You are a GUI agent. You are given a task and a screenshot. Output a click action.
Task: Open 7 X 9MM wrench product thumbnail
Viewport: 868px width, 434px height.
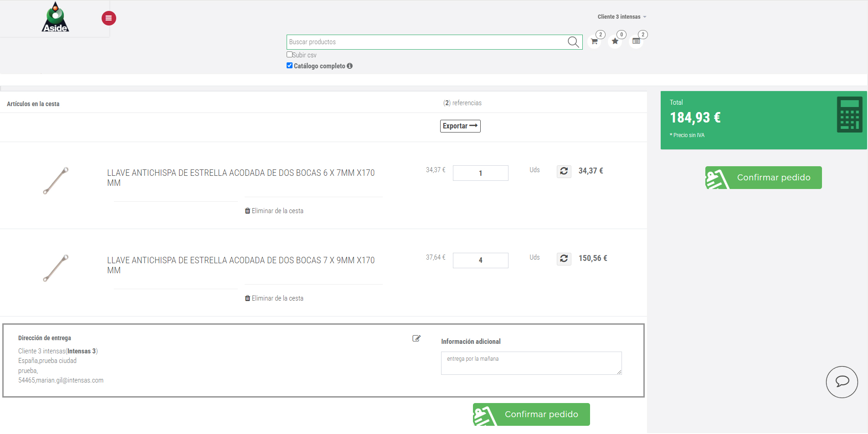pos(56,268)
